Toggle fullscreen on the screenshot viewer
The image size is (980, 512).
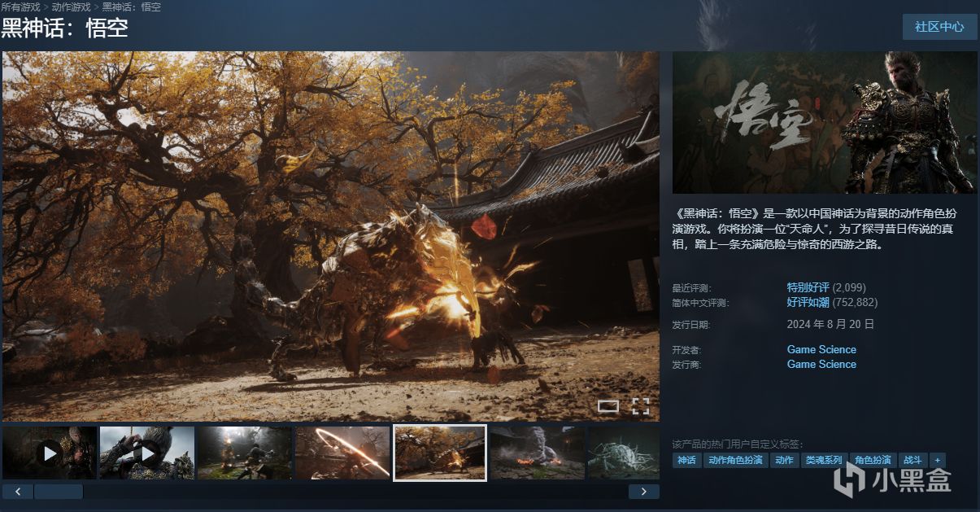click(641, 406)
